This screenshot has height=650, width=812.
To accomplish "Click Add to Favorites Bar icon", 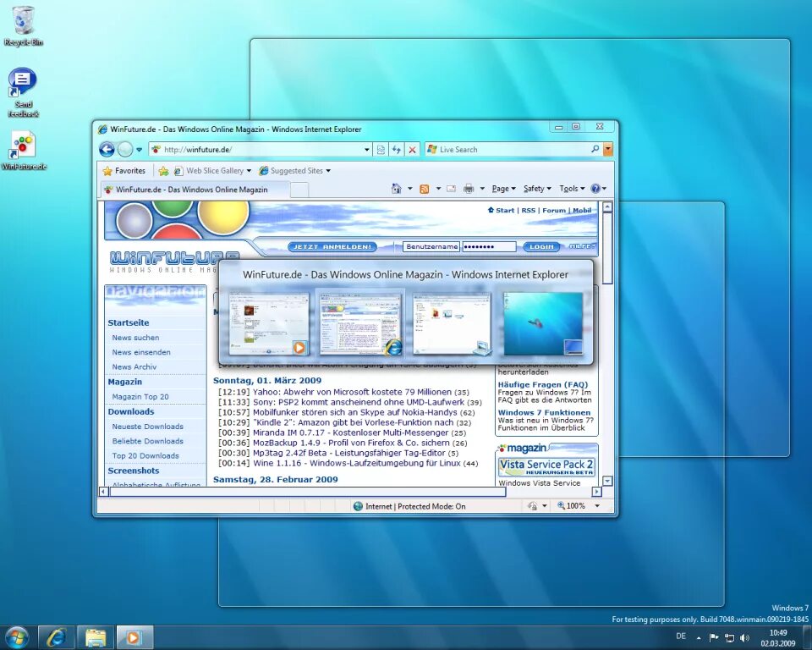I will pos(163,170).
